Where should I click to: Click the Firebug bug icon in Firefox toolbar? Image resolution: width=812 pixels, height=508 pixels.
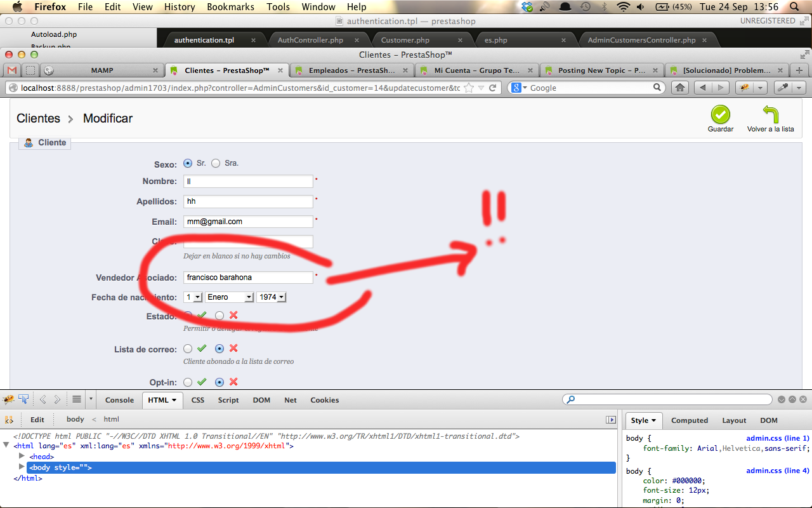[745, 88]
